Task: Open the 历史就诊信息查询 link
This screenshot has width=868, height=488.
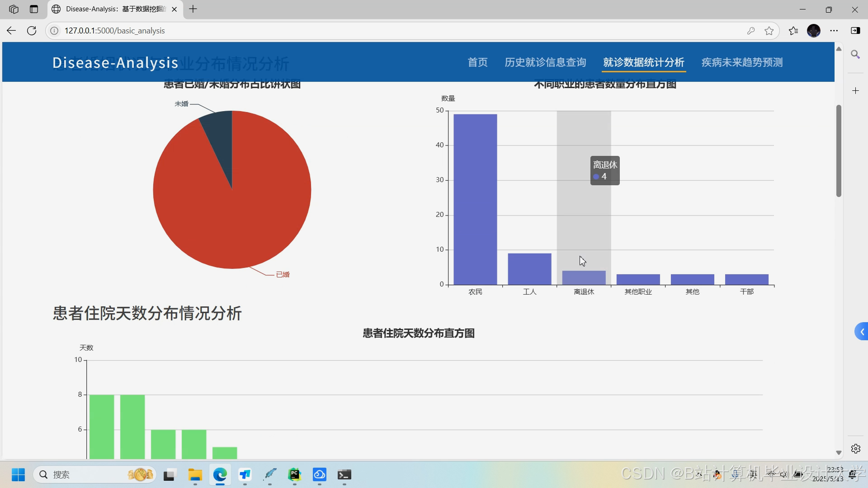Action: pos(545,62)
